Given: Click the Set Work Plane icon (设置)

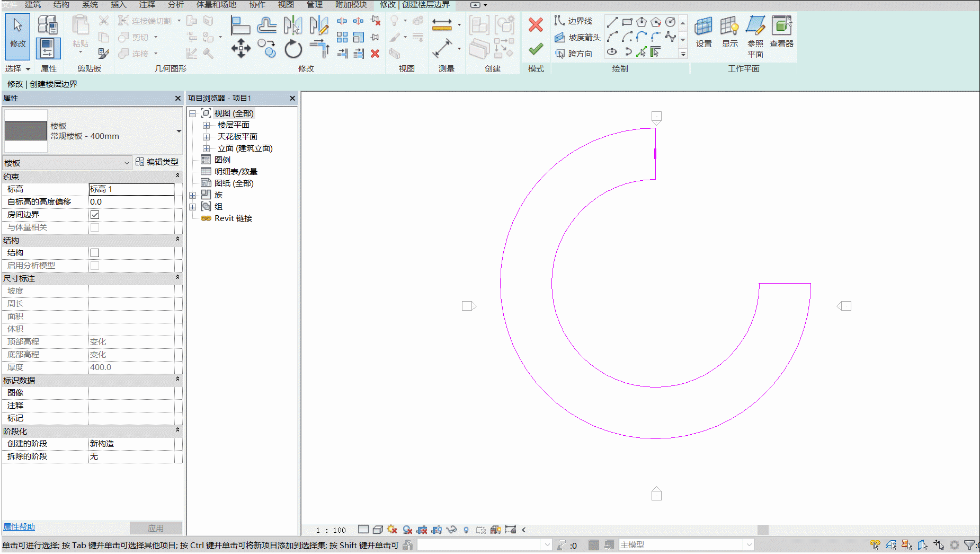Looking at the screenshot, I should (703, 32).
